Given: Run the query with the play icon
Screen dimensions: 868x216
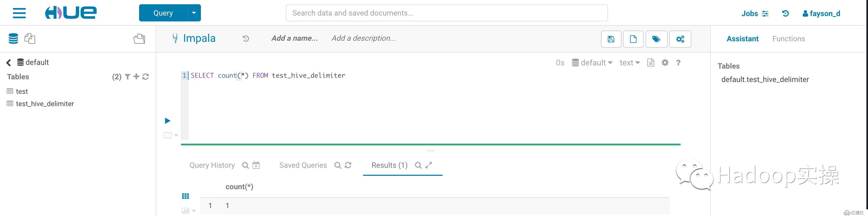Looking at the screenshot, I should [168, 121].
